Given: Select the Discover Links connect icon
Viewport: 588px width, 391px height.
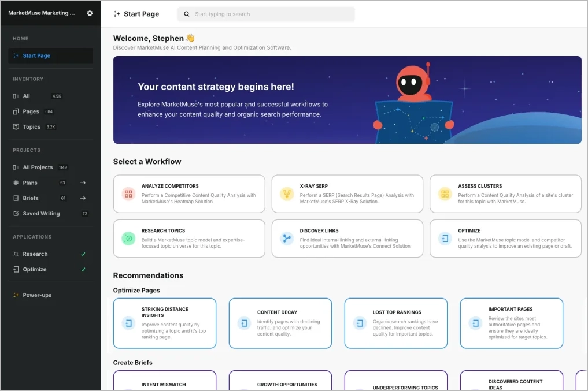Looking at the screenshot, I should click(x=287, y=239).
